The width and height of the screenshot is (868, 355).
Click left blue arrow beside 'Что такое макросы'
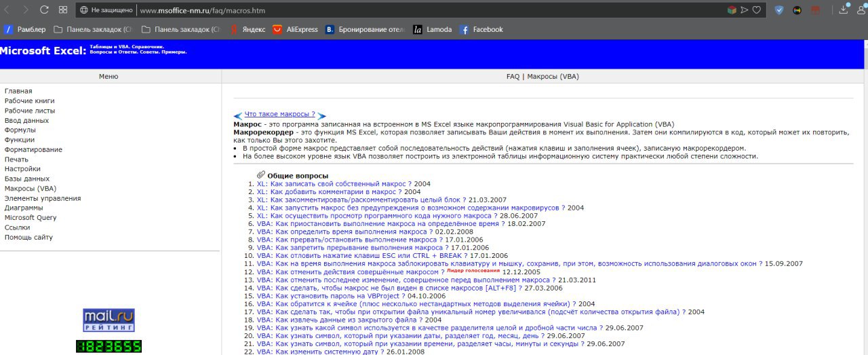(237, 116)
